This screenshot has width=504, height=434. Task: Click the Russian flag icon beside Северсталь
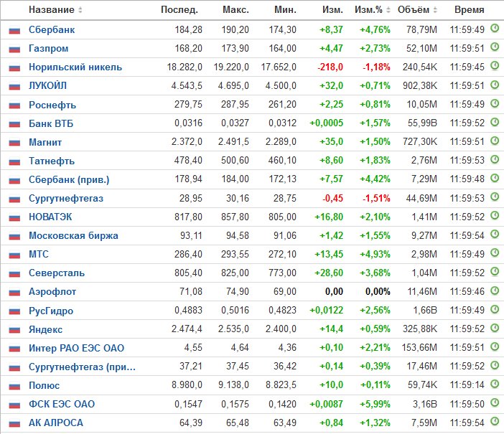pos(14,274)
